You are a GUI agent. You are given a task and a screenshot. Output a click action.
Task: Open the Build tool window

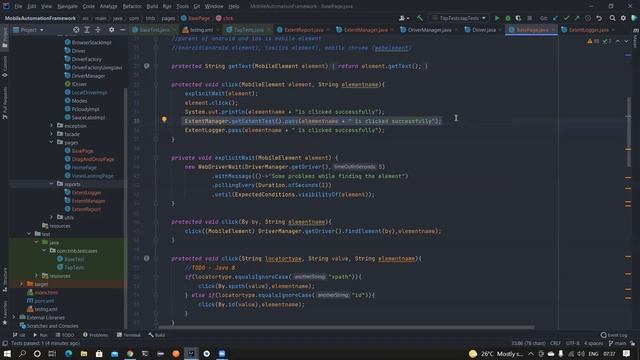point(157,335)
